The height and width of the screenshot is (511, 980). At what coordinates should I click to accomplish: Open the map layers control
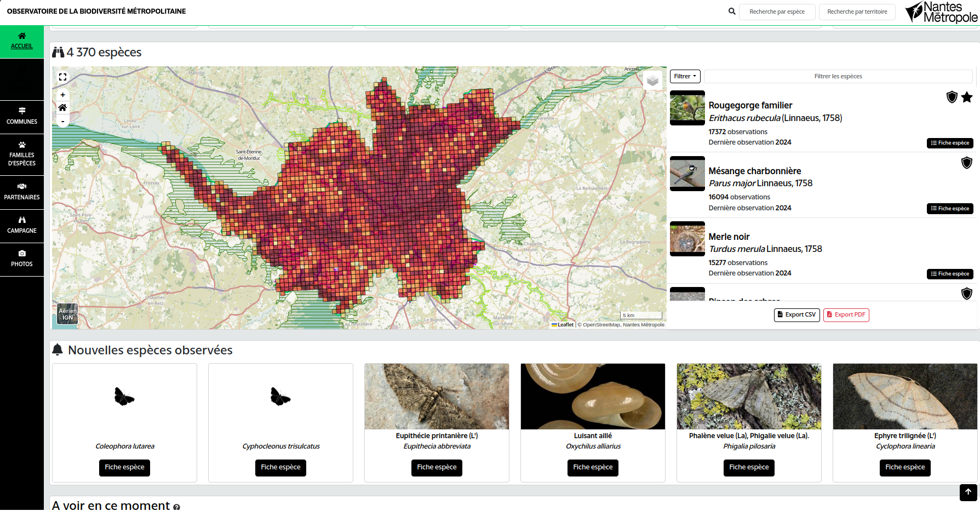[x=652, y=81]
